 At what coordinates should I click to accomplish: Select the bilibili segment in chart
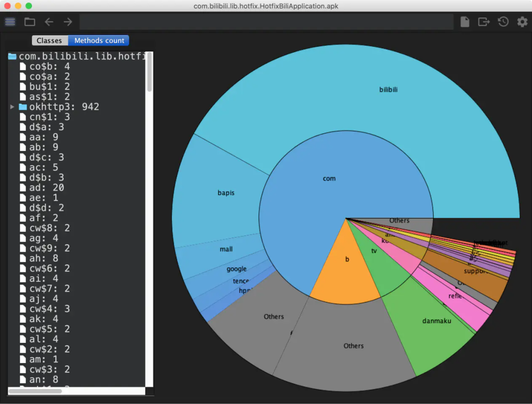388,90
